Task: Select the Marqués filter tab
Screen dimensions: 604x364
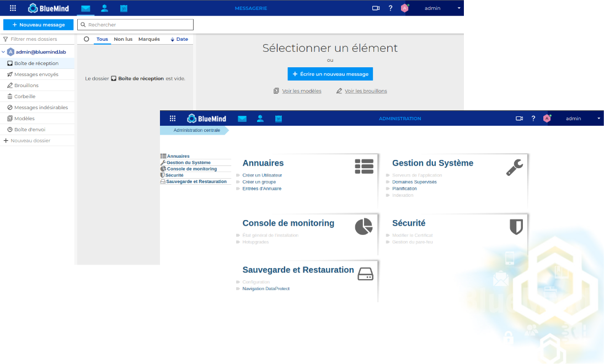Action: click(149, 39)
